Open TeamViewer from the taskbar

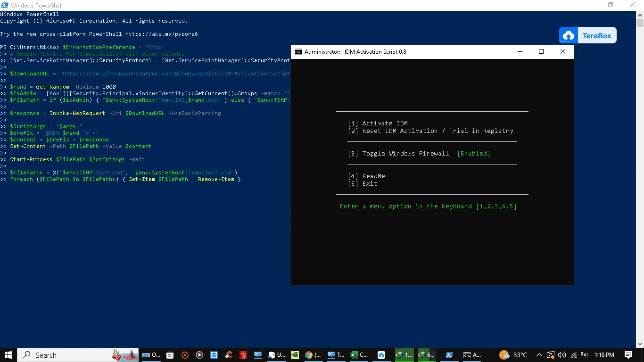coord(214,355)
